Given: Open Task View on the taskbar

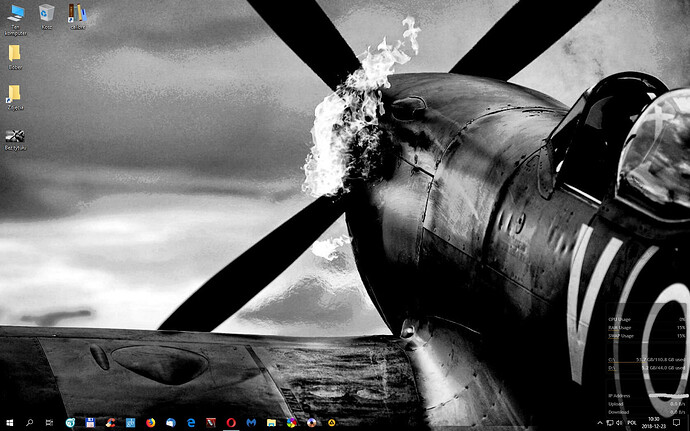Looking at the screenshot, I should point(49,423).
